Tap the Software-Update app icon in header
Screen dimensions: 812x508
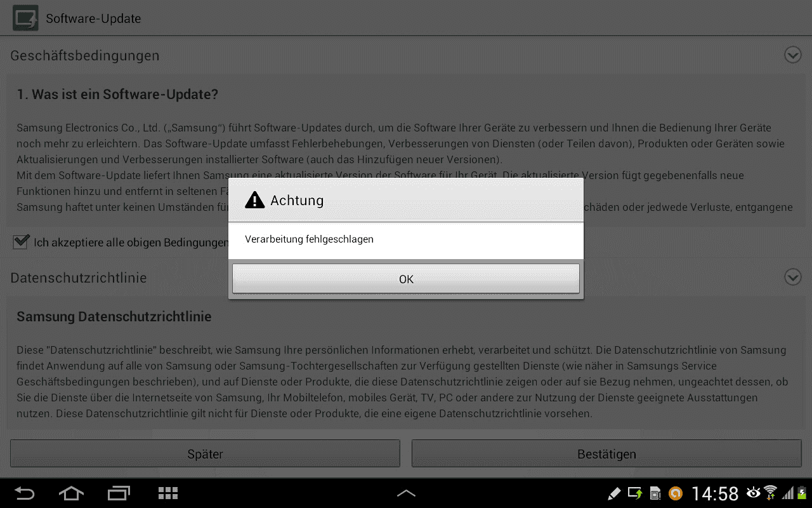coord(25,18)
